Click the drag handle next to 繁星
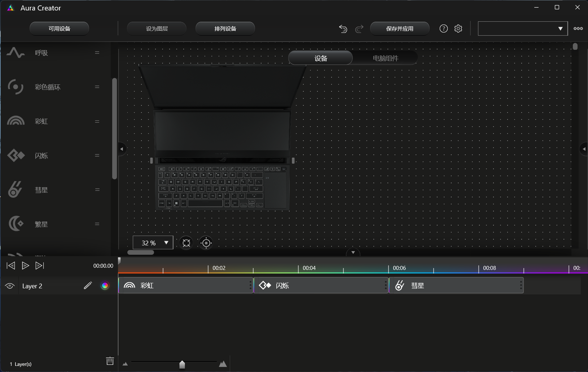This screenshot has height=372, width=588. click(97, 224)
